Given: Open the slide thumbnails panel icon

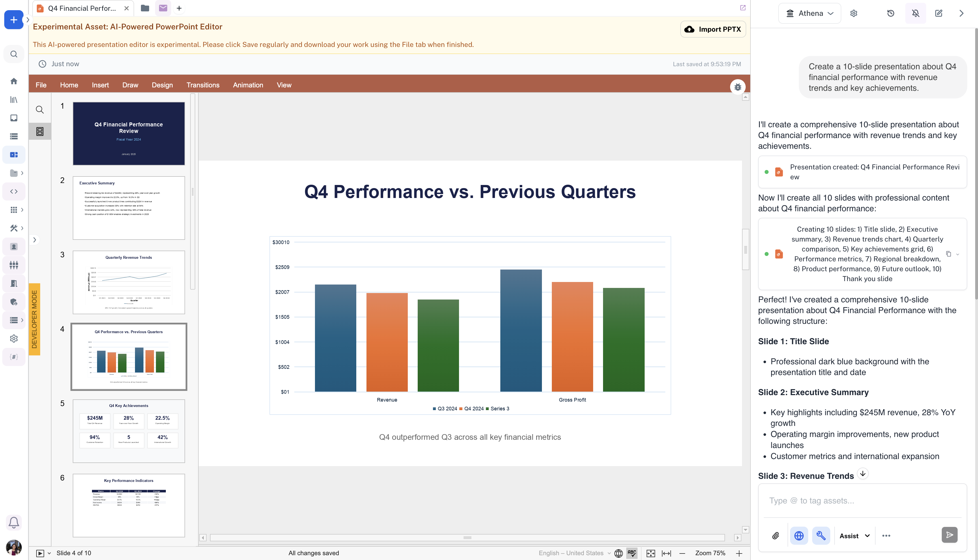Looking at the screenshot, I should click(x=40, y=132).
